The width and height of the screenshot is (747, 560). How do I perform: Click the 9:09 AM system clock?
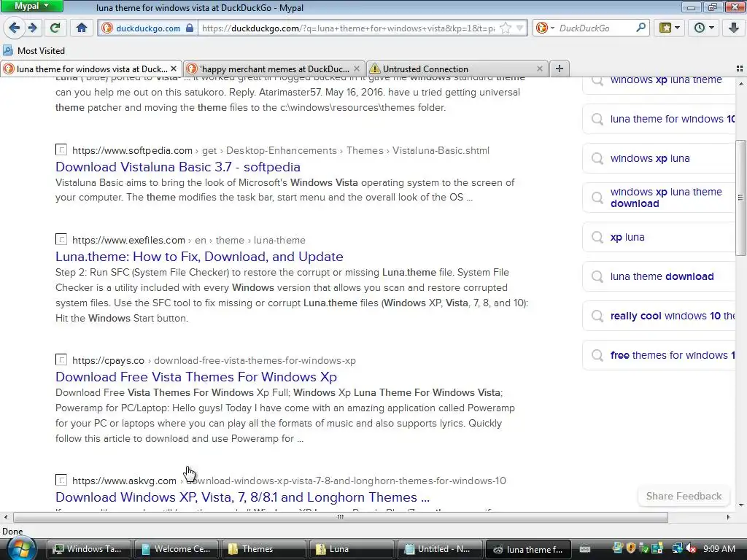pos(719,549)
